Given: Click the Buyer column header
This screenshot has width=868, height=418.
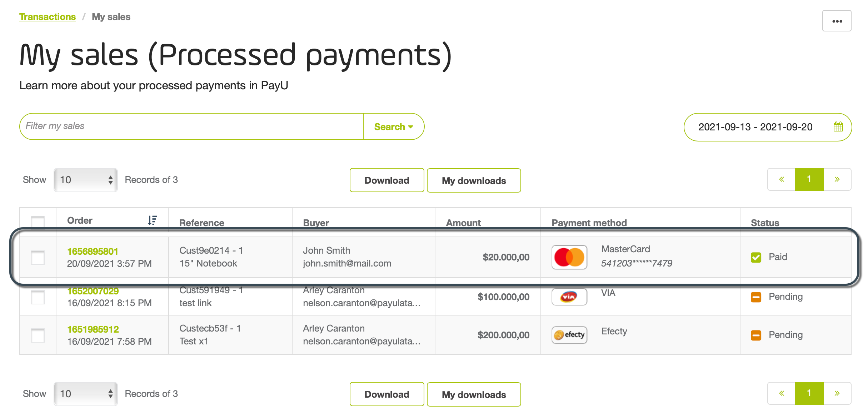Looking at the screenshot, I should click(x=316, y=223).
